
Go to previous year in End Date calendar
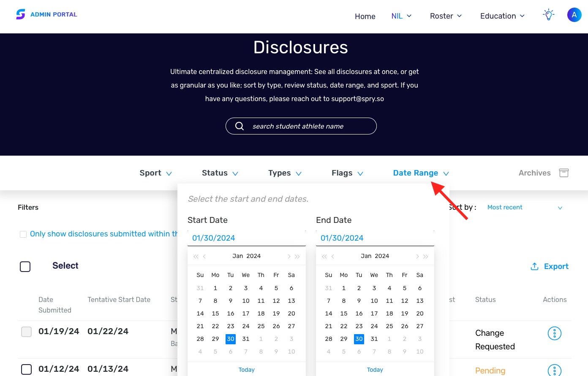(324, 256)
